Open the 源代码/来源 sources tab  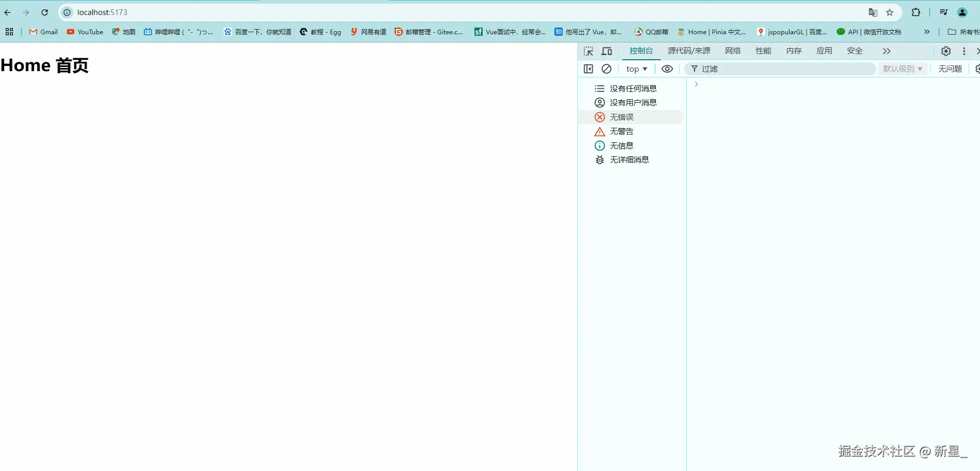coord(689,51)
